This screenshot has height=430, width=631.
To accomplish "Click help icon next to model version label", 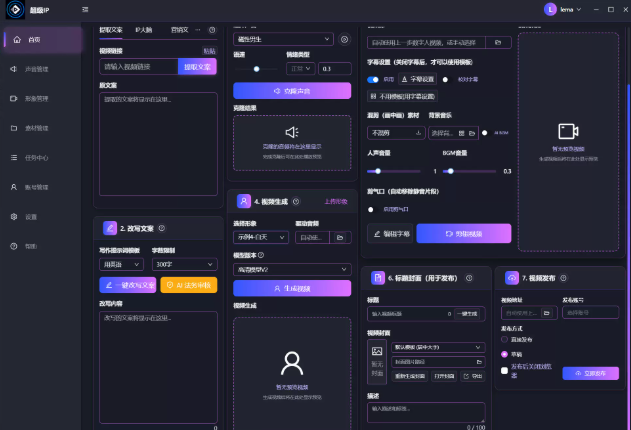I will (x=261, y=255).
